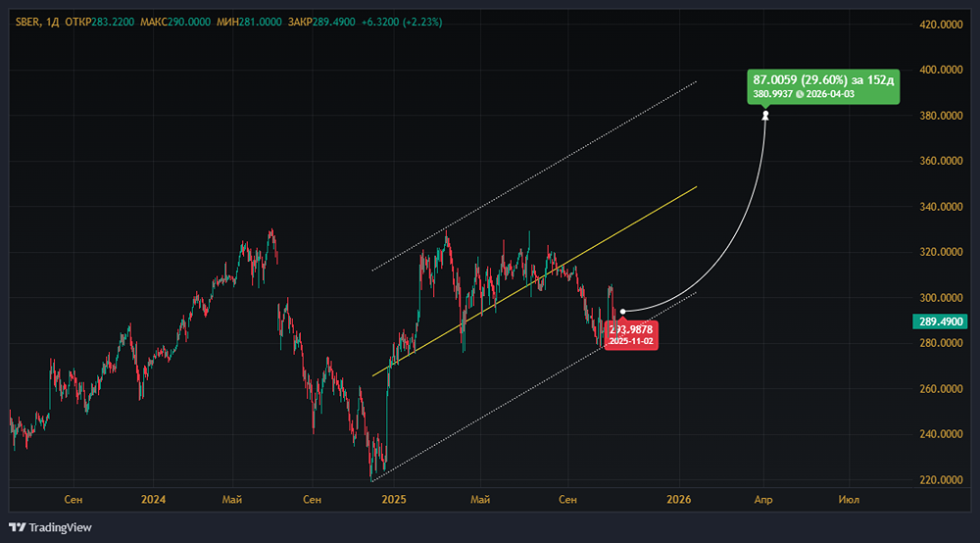The height and width of the screenshot is (543, 980).
Task: Click the close value 289.4900 in legend
Action: pyautogui.click(x=334, y=22)
